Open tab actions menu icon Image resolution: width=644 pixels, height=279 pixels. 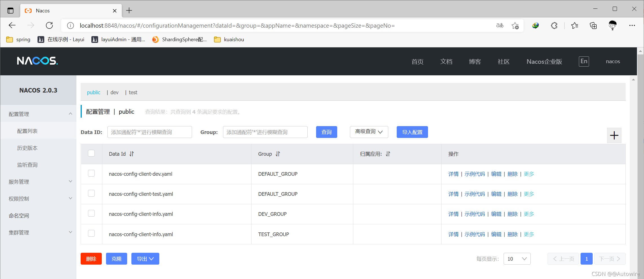pyautogui.click(x=10, y=11)
